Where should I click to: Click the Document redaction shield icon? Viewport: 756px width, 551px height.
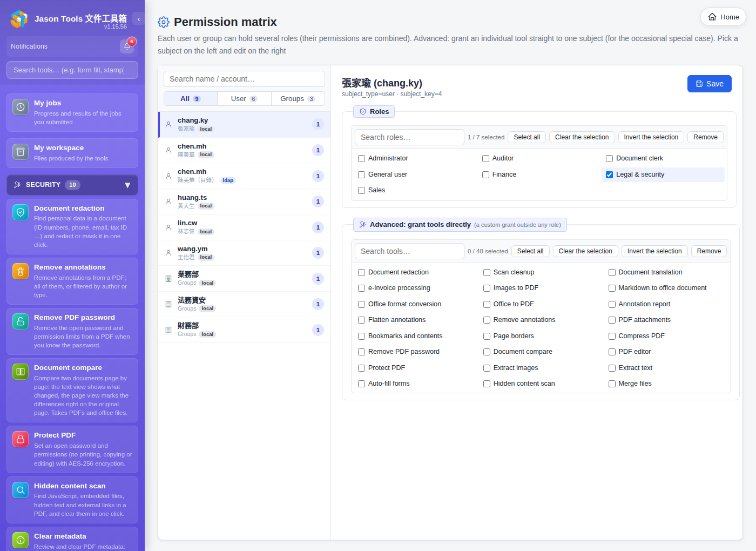pyautogui.click(x=21, y=212)
